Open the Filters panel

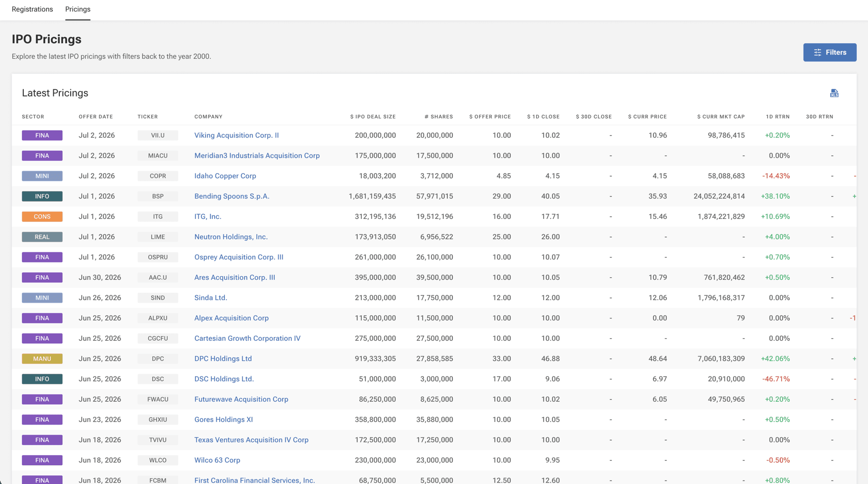point(829,52)
